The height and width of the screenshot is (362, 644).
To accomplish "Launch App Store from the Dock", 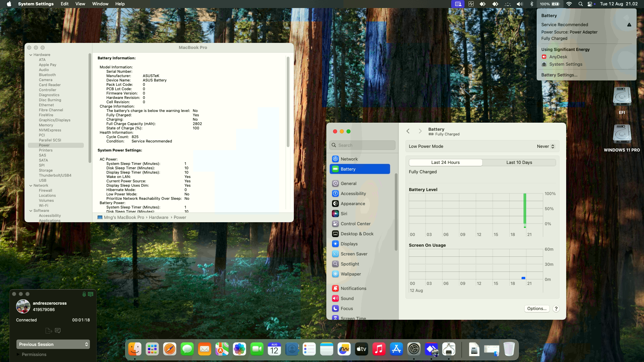I will tap(396, 349).
